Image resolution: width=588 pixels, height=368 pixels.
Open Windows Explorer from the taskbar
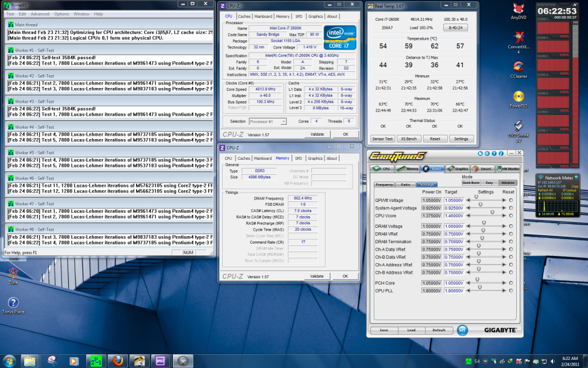(x=30, y=361)
